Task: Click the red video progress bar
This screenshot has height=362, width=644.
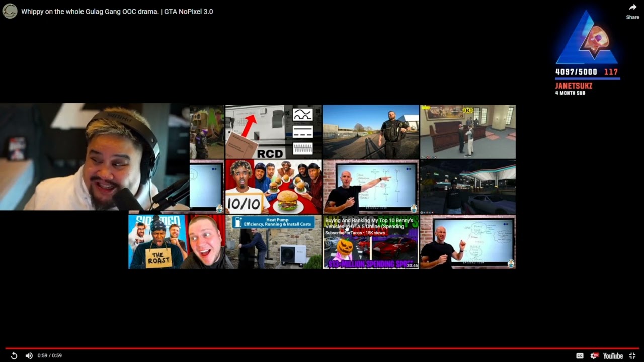Action: pyautogui.click(x=322, y=348)
